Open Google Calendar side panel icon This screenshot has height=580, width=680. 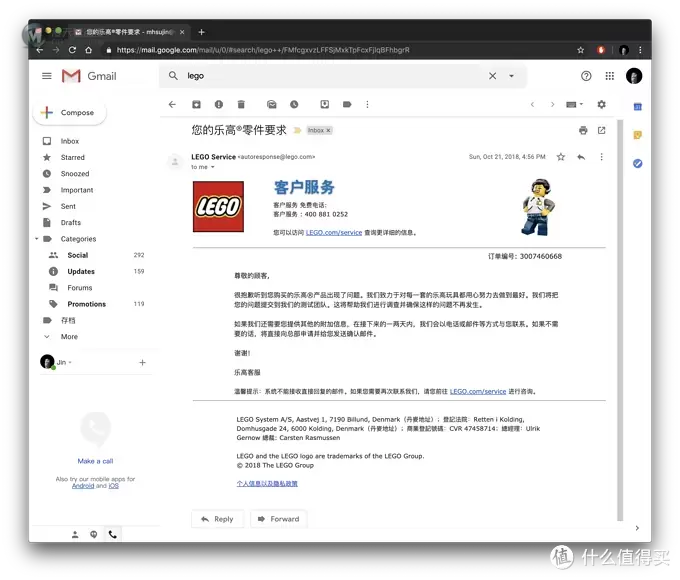click(x=637, y=107)
